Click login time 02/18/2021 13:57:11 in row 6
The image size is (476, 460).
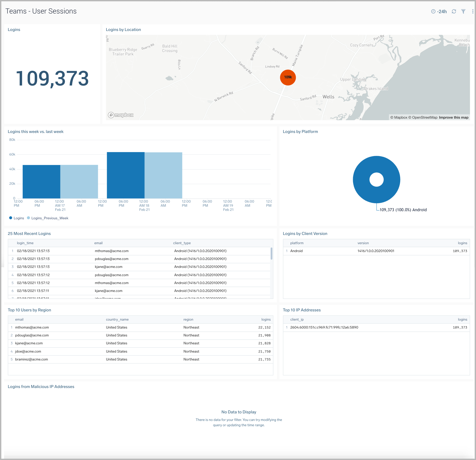point(33,291)
